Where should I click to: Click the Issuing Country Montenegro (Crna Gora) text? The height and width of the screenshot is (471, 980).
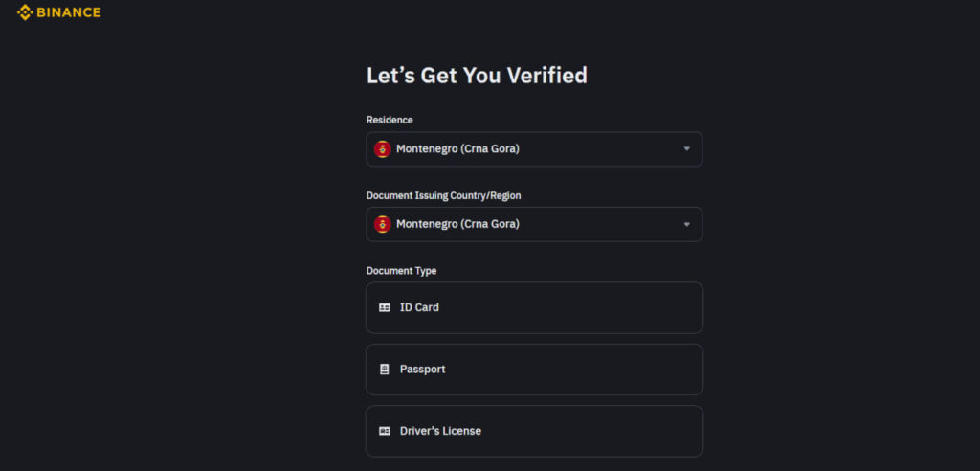[x=457, y=224]
